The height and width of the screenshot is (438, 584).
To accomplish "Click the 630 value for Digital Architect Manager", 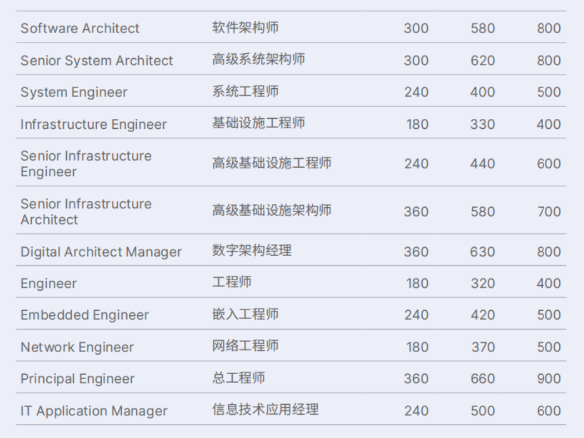I will (x=482, y=252).
